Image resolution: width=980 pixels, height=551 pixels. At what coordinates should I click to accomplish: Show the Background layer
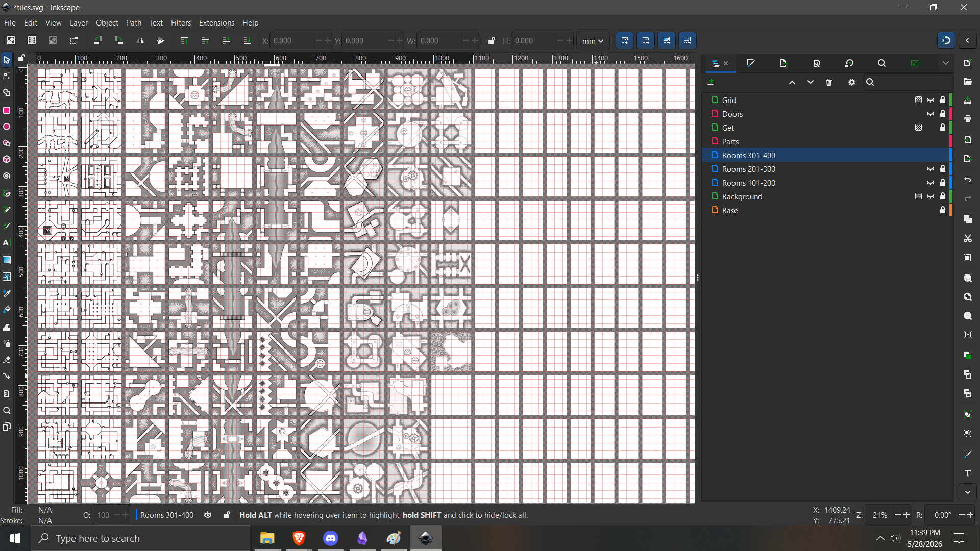tap(931, 196)
